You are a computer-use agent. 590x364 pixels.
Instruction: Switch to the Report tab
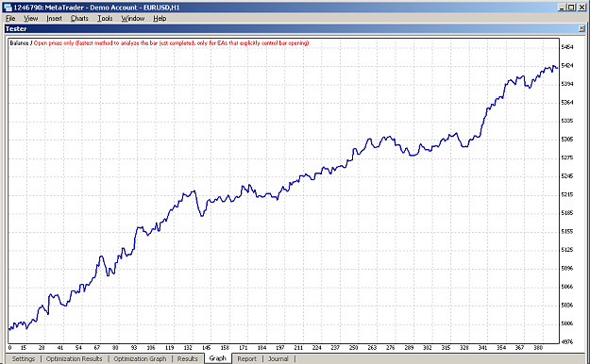pyautogui.click(x=246, y=358)
